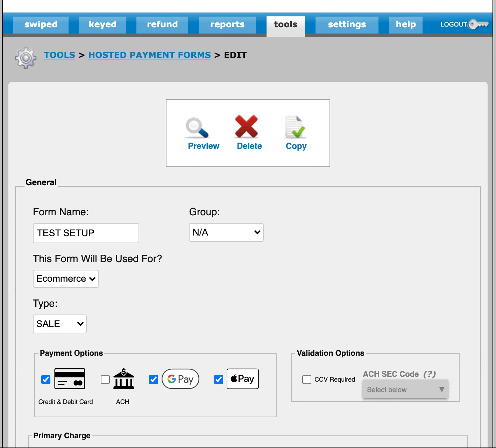Click the Form Name text field
496x448 pixels.
pos(86,233)
